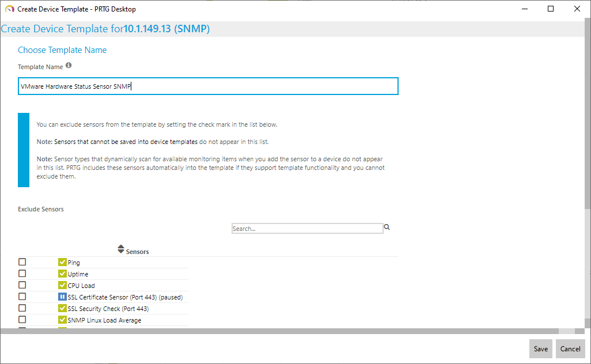Click the vertical scrollbar thumb
The width and height of the screenshot is (591, 364).
(x=588, y=113)
